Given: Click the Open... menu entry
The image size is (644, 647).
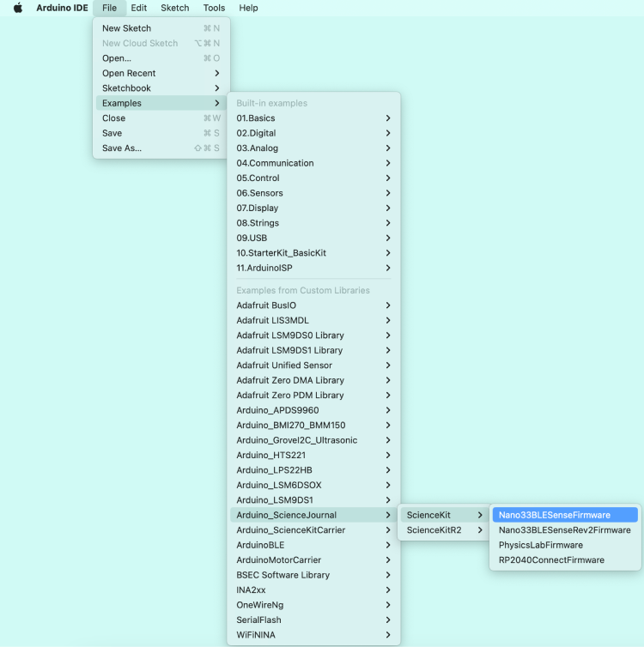Looking at the screenshot, I should point(117,58).
